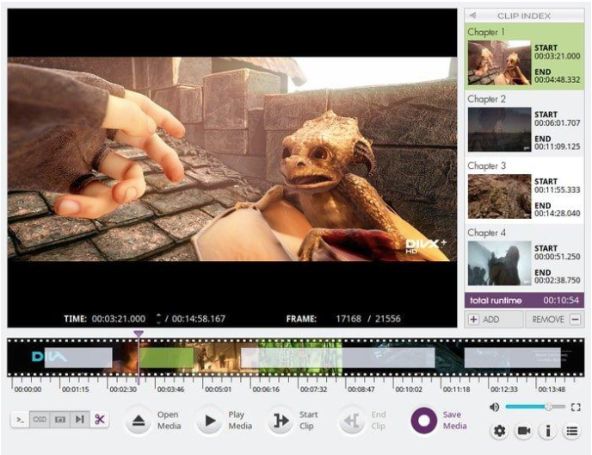
Task: Click the last gray clip segment on timeline
Action: 512,358
